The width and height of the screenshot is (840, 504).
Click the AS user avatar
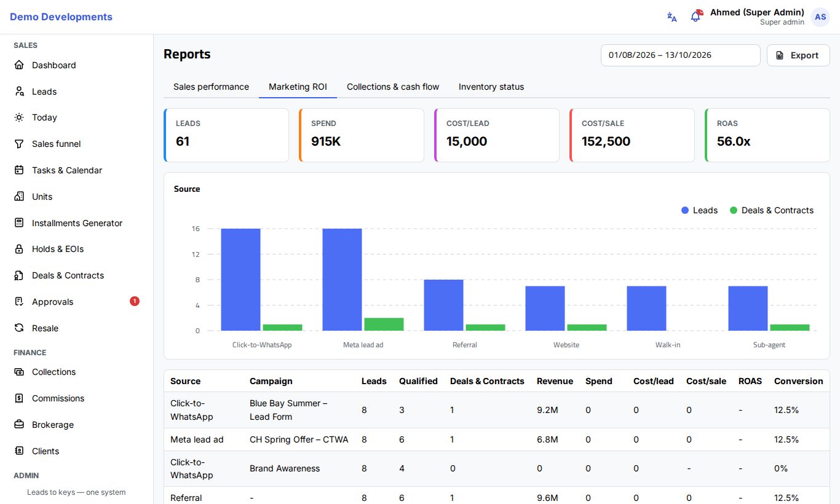pyautogui.click(x=820, y=17)
